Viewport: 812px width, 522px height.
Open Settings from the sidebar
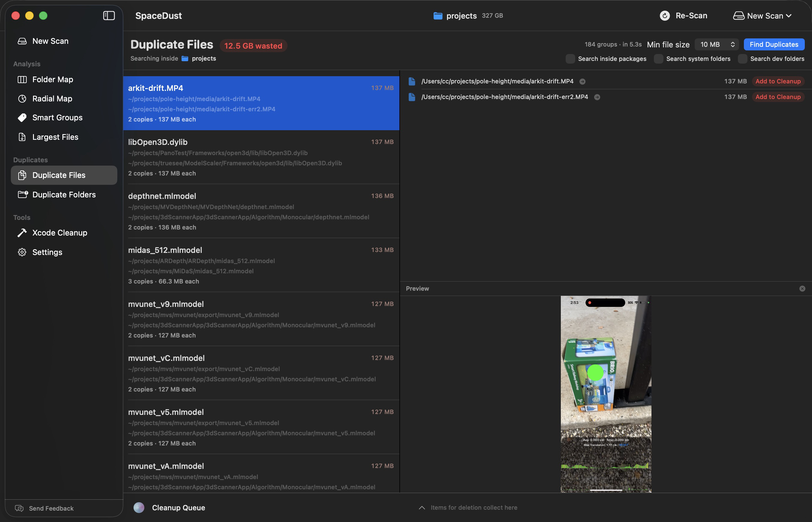[64, 252]
